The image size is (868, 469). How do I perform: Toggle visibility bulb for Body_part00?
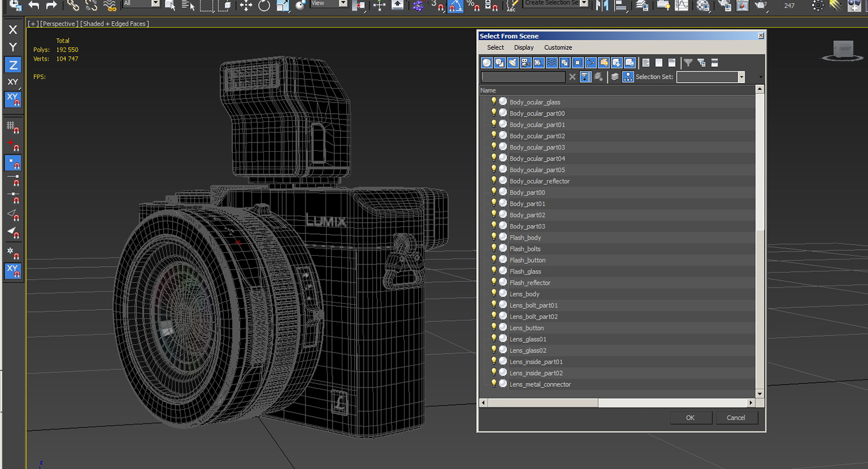click(494, 192)
